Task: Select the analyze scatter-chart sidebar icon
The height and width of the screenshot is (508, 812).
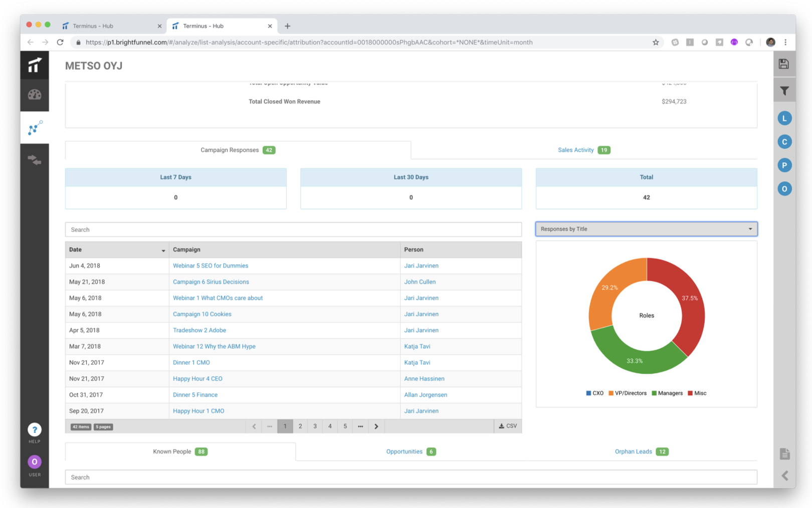Action: coord(35,127)
